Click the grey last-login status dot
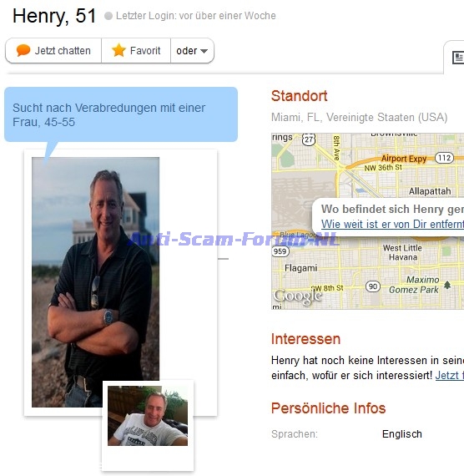Viewport: 464px width, 476px height. pyautogui.click(x=108, y=16)
